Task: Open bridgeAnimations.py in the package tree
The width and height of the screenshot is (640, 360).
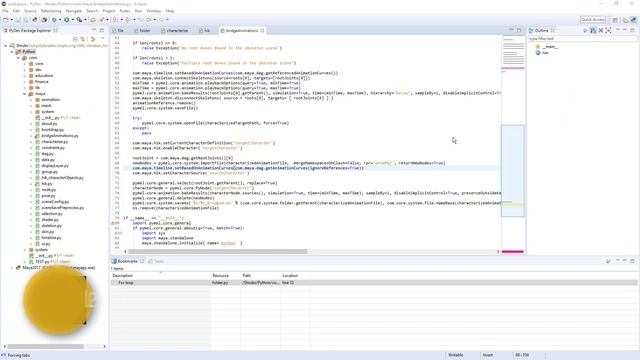Action: (x=60, y=136)
